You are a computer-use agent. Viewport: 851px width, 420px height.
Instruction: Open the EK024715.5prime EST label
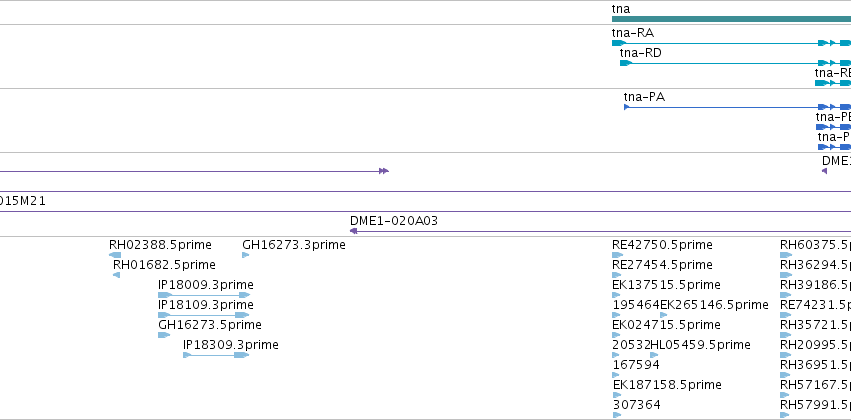tap(666, 324)
